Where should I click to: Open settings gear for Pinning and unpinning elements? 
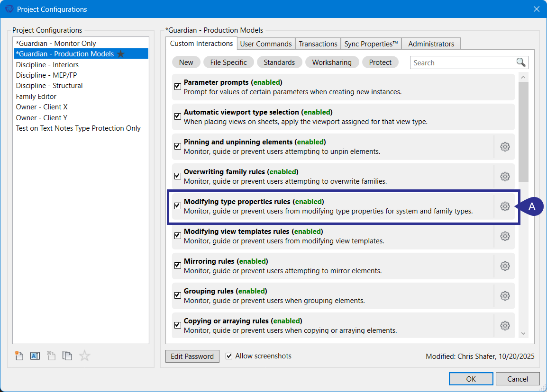[x=505, y=147]
